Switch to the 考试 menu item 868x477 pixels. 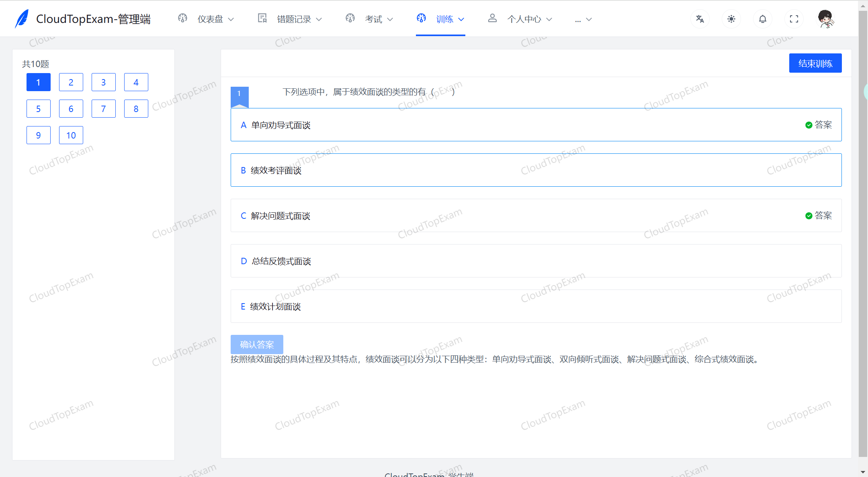(x=373, y=18)
